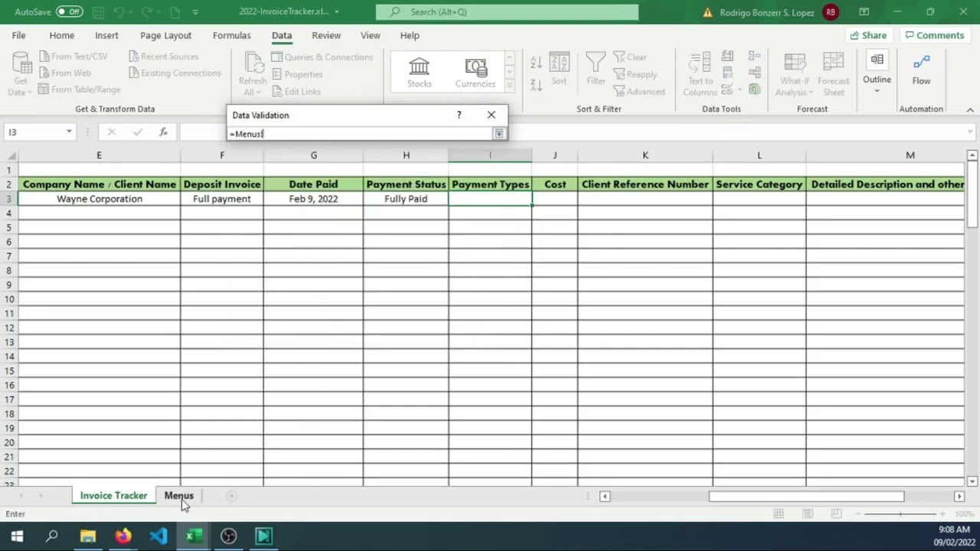Expand the formula bar
The image size is (980, 551).
(970, 132)
